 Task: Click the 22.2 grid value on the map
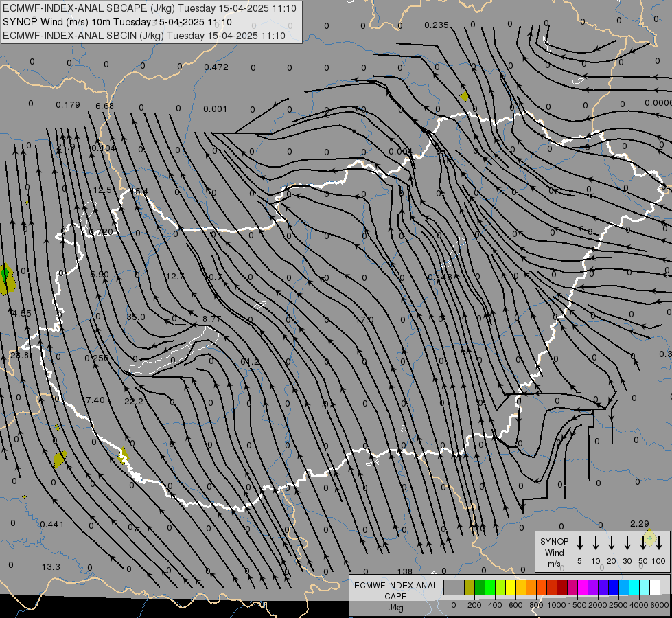(x=134, y=402)
